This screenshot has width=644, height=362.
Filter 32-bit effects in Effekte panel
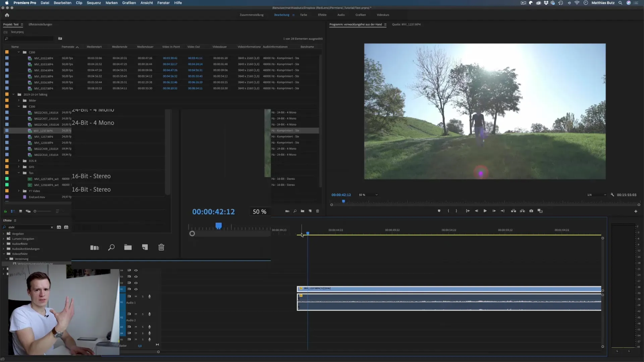[66, 227]
